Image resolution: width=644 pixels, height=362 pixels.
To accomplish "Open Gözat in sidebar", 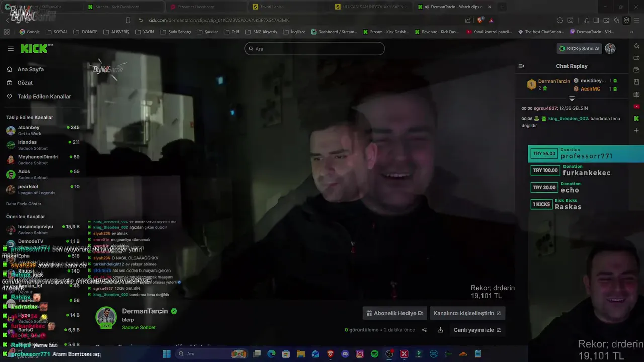I will pyautogui.click(x=25, y=83).
